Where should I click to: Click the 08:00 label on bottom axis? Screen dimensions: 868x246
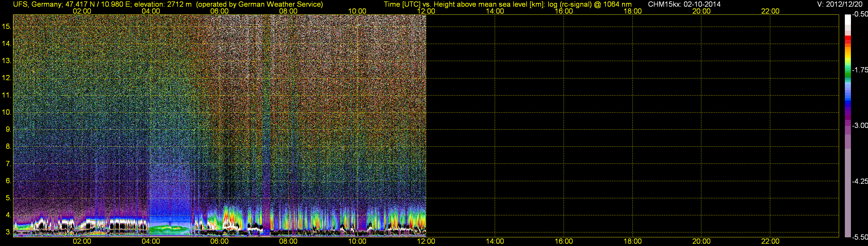click(288, 241)
